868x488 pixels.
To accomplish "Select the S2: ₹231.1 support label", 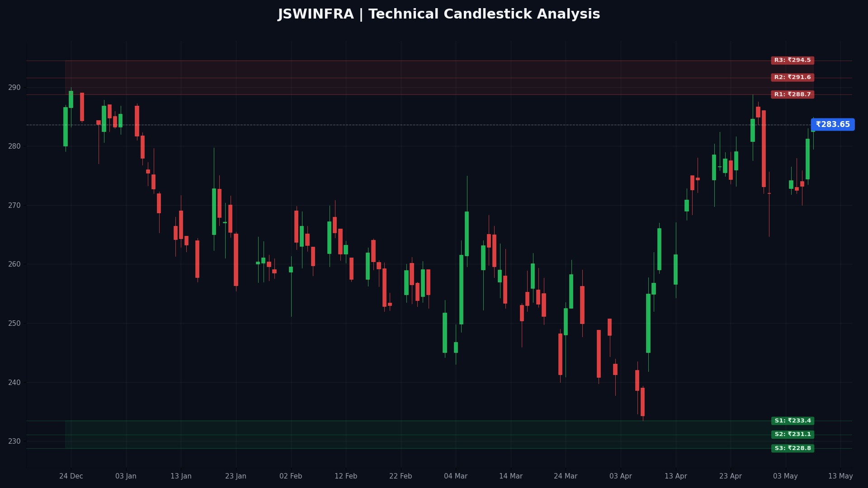I will pos(793,434).
